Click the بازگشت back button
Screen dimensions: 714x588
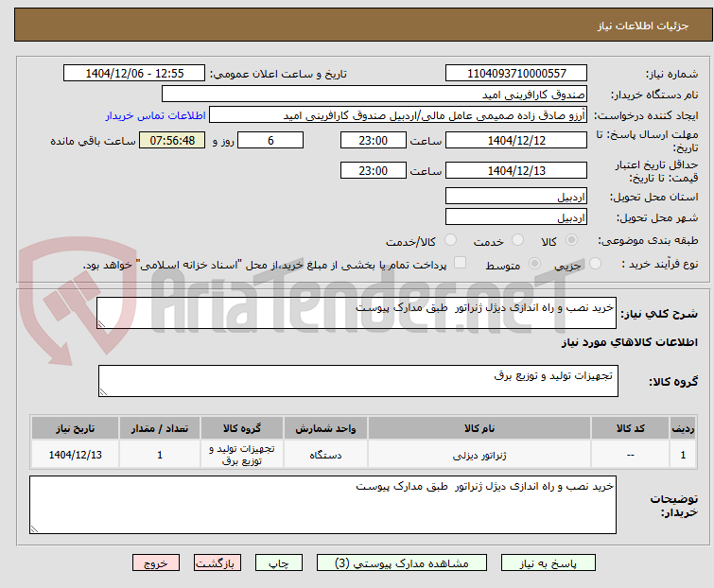coord(218,563)
